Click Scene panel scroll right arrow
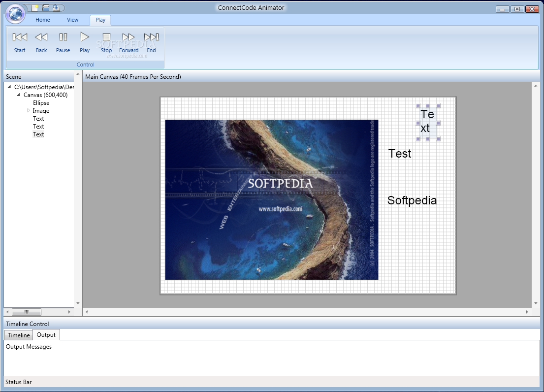Viewport: 544px width, 392px height. (69, 312)
